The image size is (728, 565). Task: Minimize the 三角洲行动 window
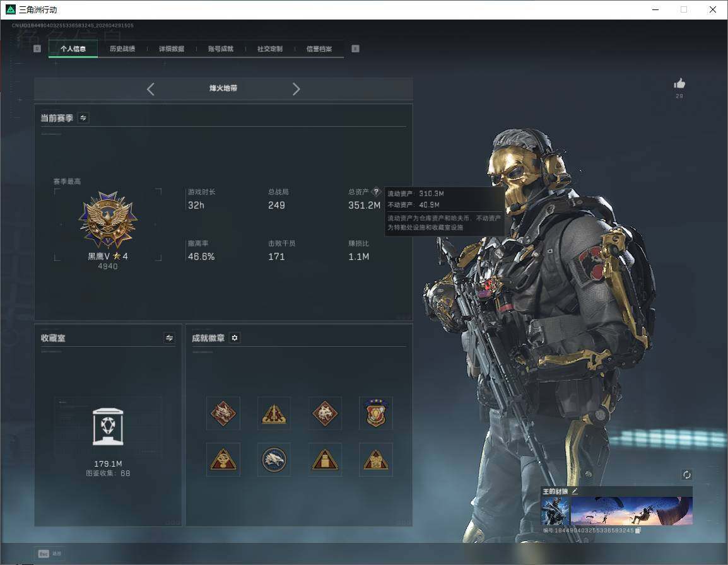point(655,9)
